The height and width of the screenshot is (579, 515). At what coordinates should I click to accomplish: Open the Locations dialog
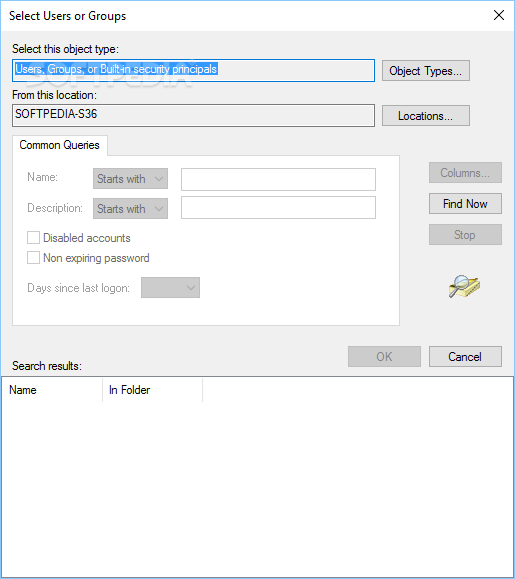(426, 116)
